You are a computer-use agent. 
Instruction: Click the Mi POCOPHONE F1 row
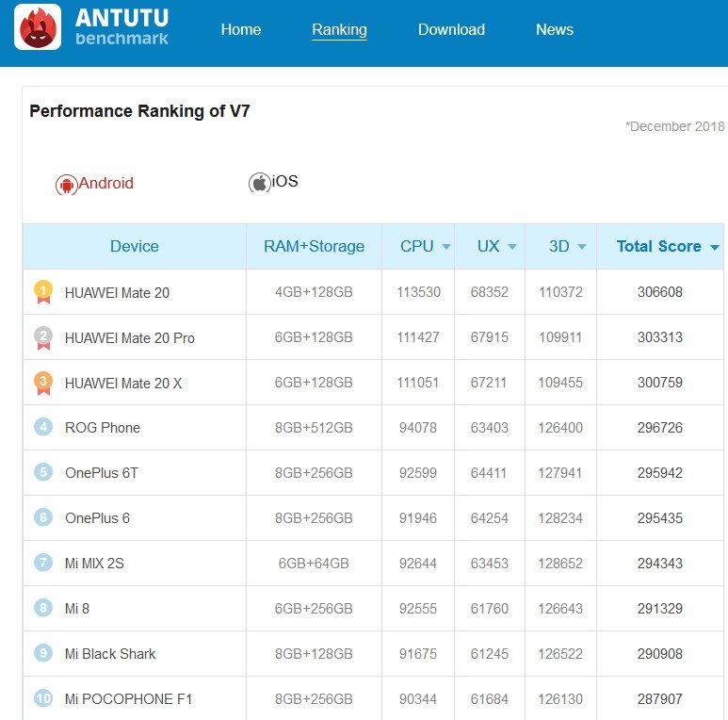[x=128, y=698]
